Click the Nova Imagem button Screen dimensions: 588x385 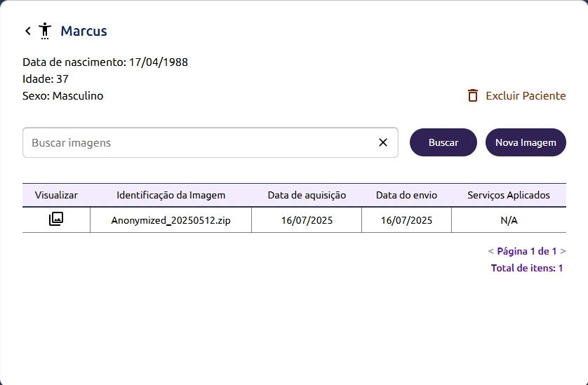click(526, 142)
